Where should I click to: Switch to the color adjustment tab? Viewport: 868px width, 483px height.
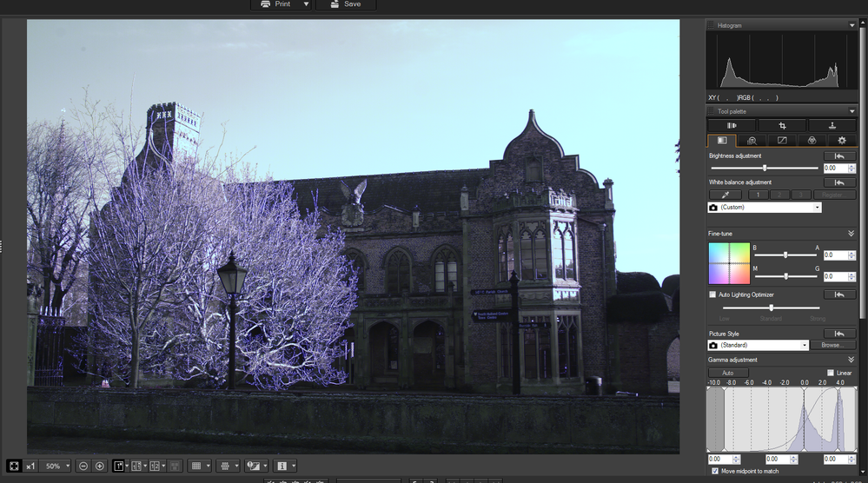[812, 141]
